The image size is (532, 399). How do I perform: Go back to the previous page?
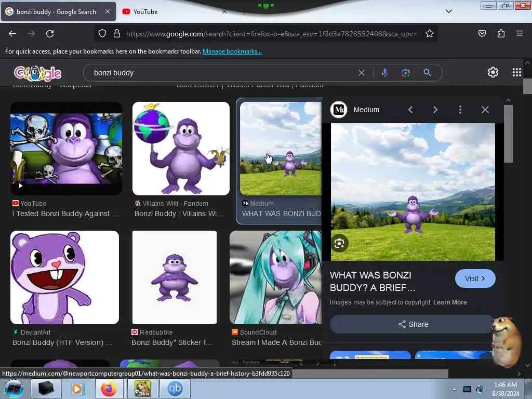point(12,34)
